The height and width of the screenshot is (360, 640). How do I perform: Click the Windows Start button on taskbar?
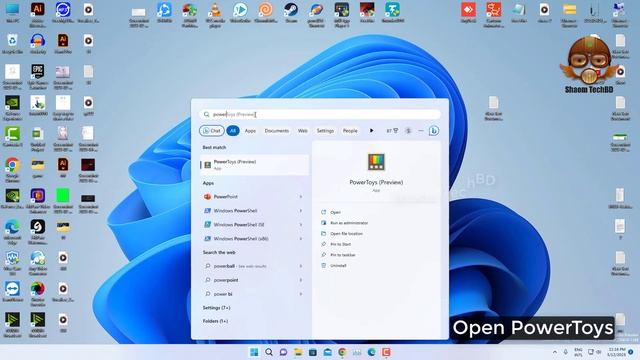254,352
